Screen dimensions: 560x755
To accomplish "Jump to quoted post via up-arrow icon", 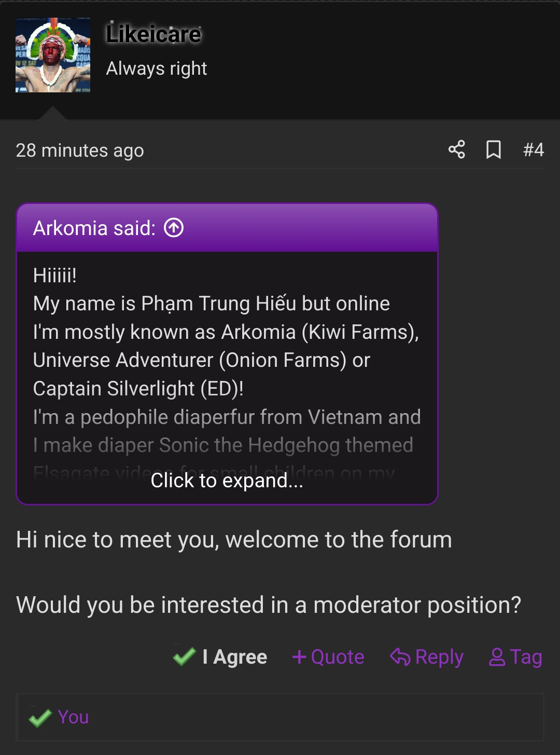I will coord(174,228).
